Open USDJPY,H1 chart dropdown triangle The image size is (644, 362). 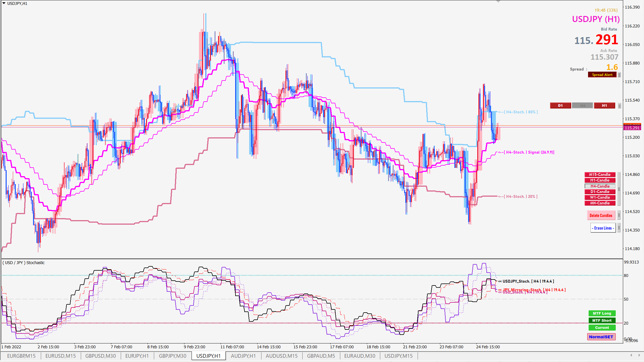pyautogui.click(x=4, y=3)
